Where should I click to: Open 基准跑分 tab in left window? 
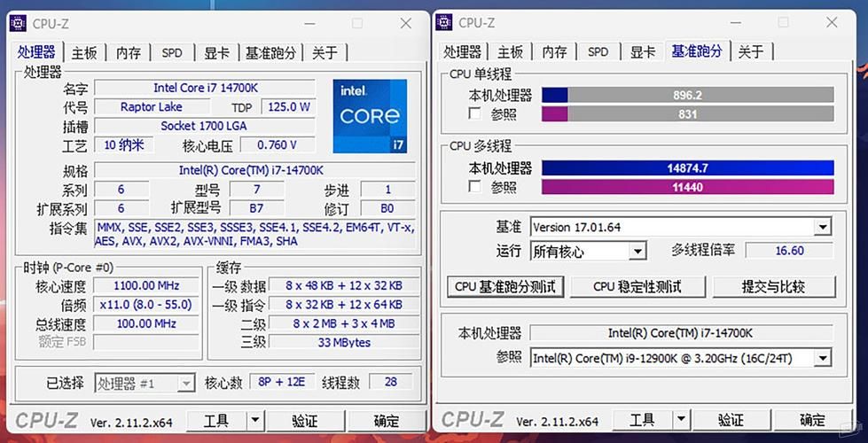[270, 52]
